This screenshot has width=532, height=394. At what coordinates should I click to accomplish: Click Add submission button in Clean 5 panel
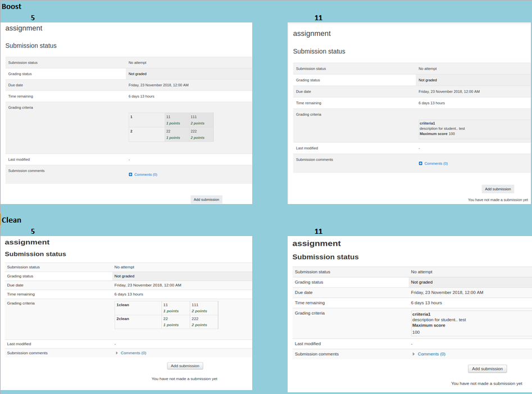[x=185, y=366]
